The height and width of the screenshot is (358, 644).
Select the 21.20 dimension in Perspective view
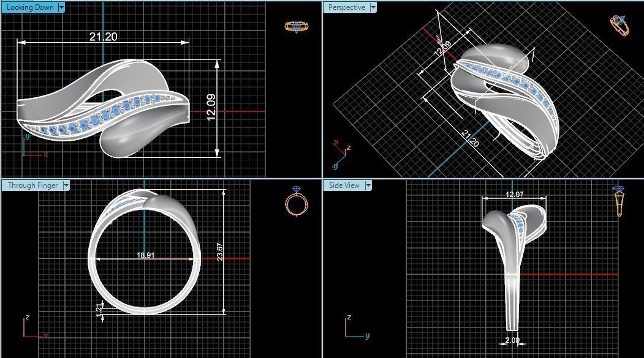470,138
